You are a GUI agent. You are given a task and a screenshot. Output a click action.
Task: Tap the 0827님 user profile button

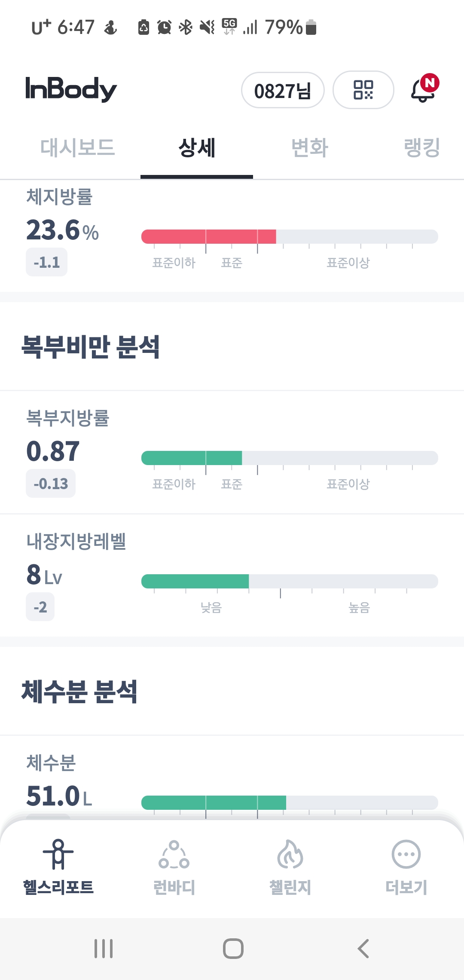(283, 90)
